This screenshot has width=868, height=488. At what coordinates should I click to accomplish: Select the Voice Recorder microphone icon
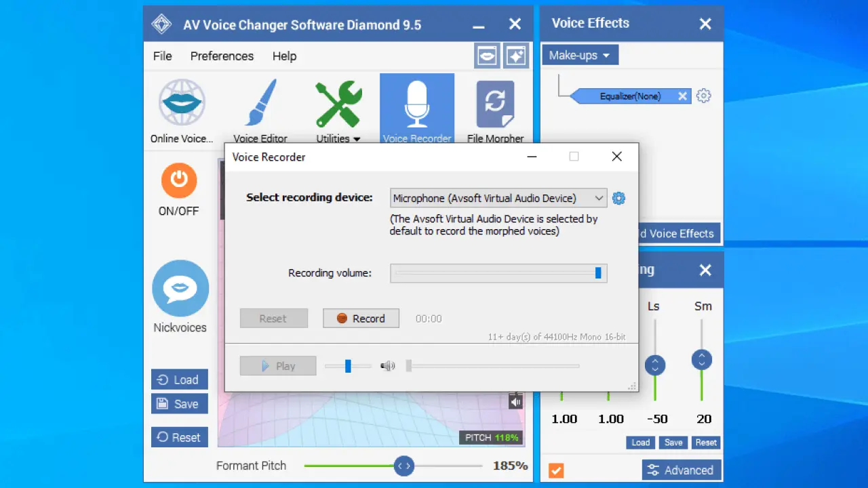416,104
